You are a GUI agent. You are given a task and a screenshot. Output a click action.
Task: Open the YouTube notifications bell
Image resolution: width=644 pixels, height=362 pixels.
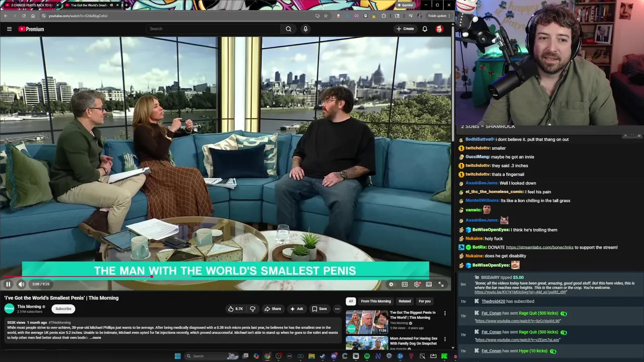[x=425, y=29]
